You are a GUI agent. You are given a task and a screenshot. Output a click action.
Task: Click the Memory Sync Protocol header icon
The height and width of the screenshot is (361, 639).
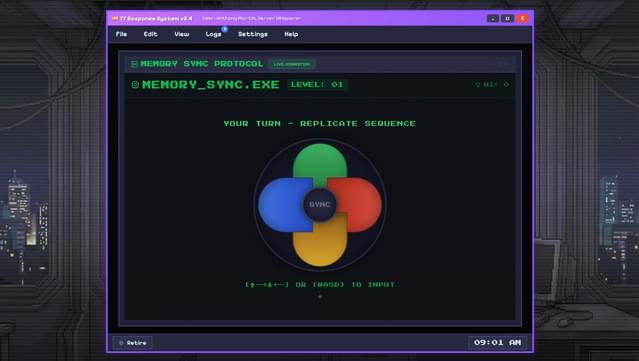coord(134,64)
